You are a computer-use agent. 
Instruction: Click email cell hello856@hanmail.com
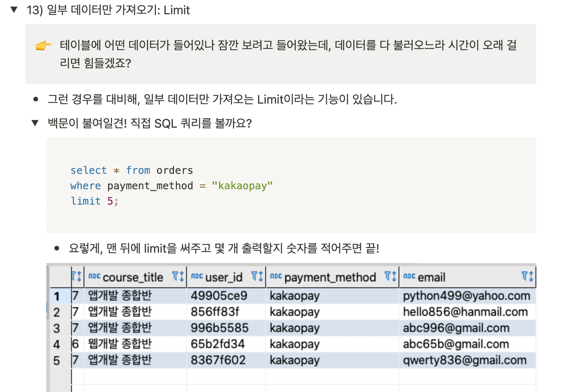(x=467, y=312)
